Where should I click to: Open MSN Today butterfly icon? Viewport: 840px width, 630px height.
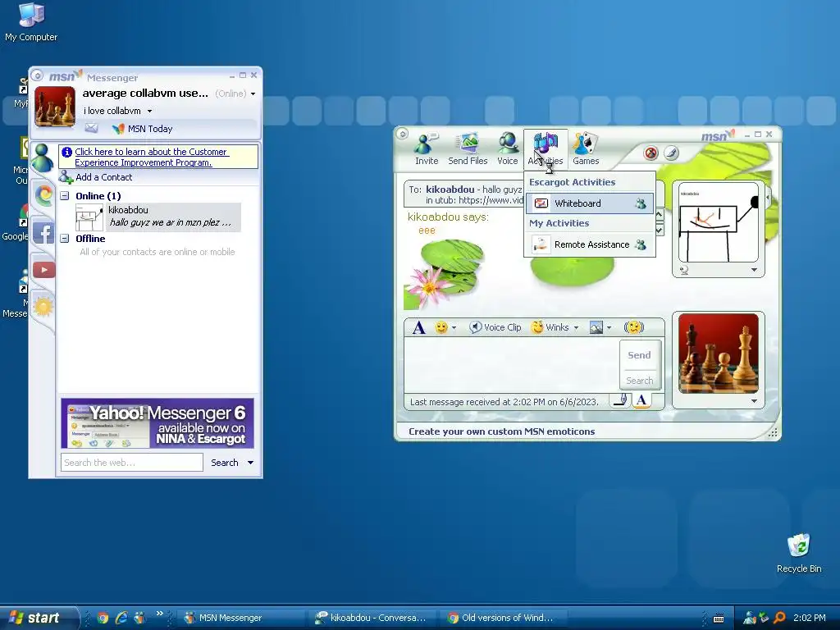click(x=118, y=129)
